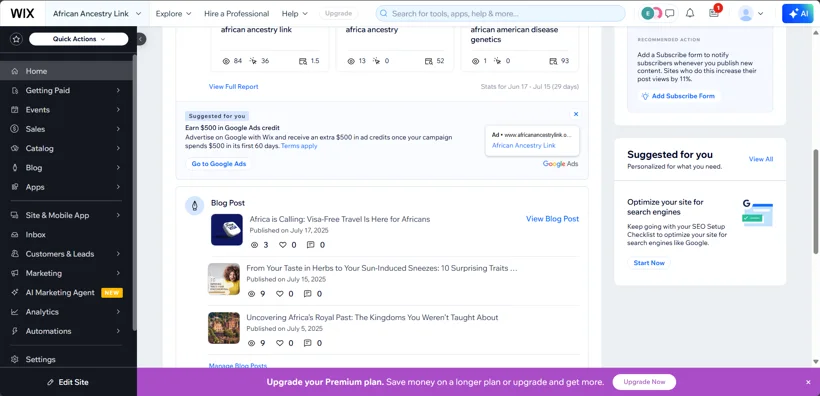Expand Getting Paid in sidebar
Screen dimensions: 820x396
(x=66, y=90)
